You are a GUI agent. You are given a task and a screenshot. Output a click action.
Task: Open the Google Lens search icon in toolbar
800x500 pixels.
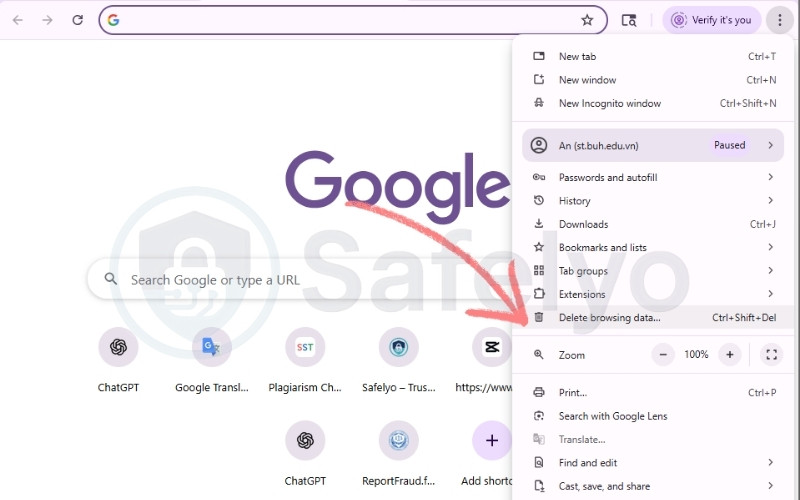pyautogui.click(x=629, y=20)
